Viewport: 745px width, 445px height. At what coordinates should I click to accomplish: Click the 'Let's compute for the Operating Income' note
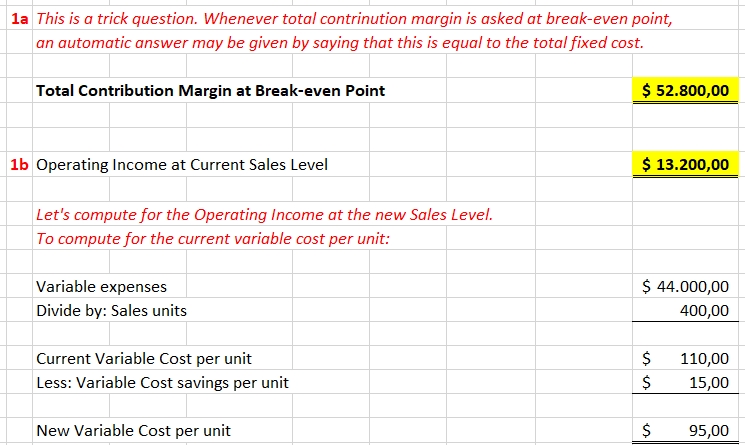point(264,215)
